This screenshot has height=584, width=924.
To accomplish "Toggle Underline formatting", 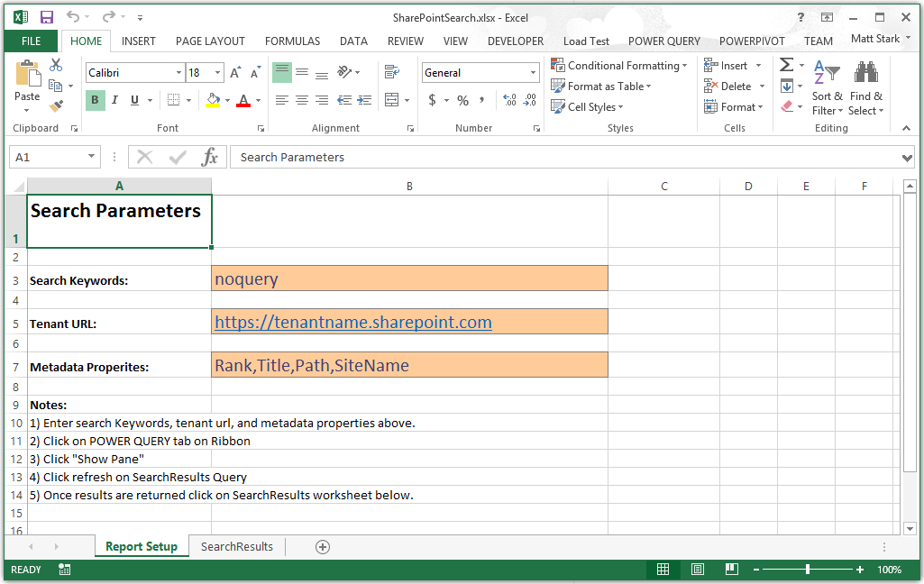I will click(x=134, y=100).
